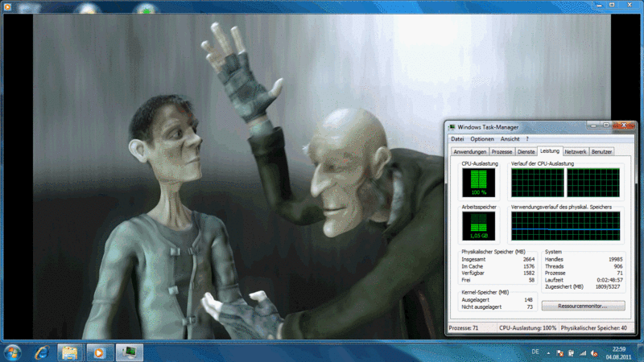The image size is (644, 362).
Task: Click the second CPU history graph
Action: coord(593,183)
